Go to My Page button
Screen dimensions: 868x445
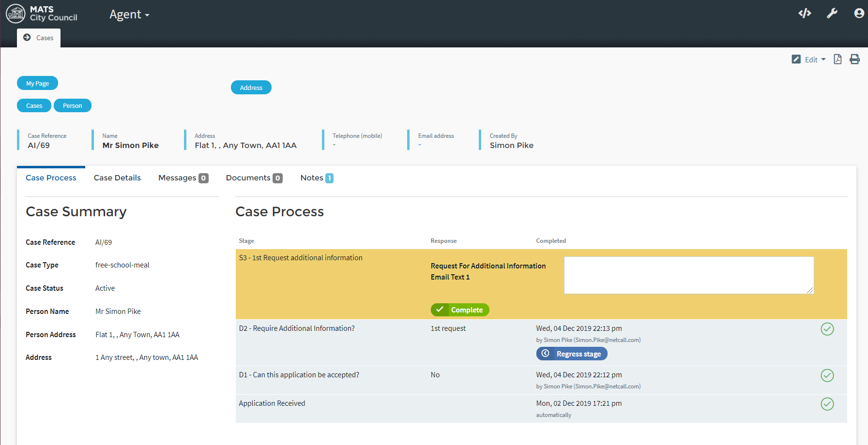pyautogui.click(x=37, y=83)
